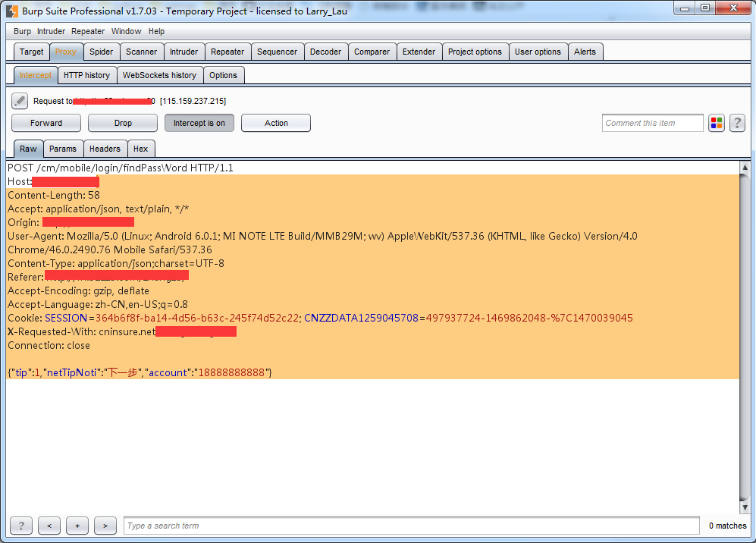Open the Comparer tab

pyautogui.click(x=372, y=52)
